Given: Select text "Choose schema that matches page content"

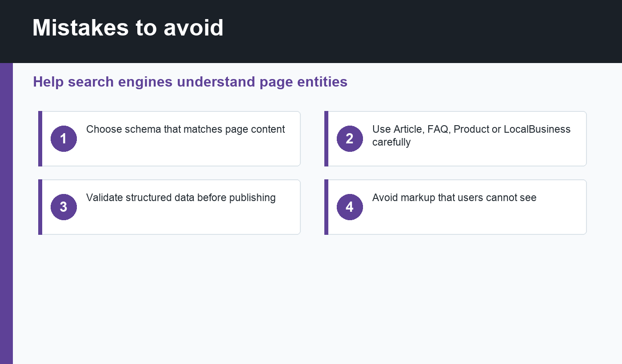Looking at the screenshot, I should tap(186, 129).
